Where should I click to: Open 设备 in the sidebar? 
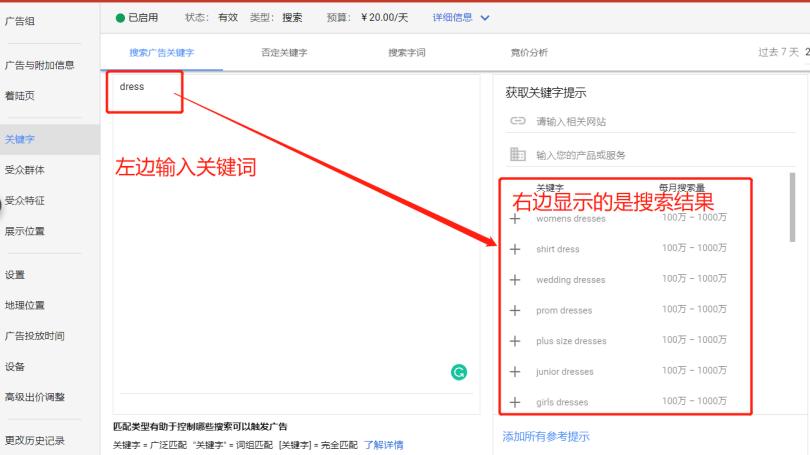coord(15,367)
